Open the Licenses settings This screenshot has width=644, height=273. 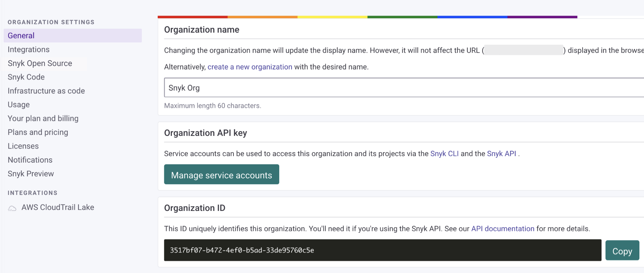[23, 146]
